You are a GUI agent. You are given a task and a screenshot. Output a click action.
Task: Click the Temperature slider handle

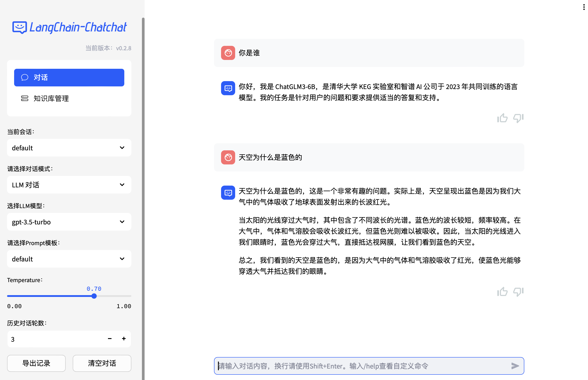coord(94,296)
